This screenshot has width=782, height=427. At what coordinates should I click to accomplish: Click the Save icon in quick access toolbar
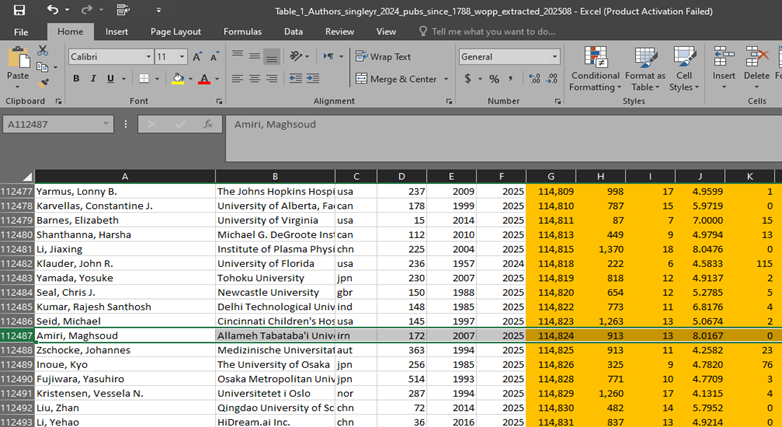(18, 10)
